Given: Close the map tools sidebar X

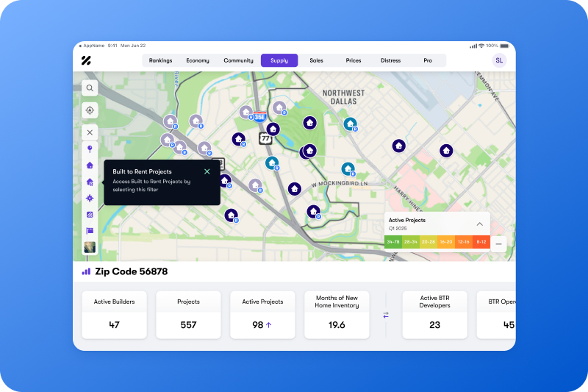Looking at the screenshot, I should tap(90, 133).
